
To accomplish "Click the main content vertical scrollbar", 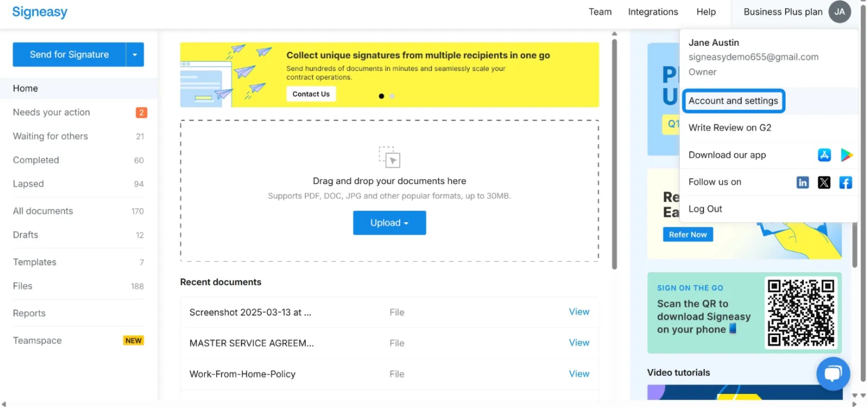I will 615,154.
